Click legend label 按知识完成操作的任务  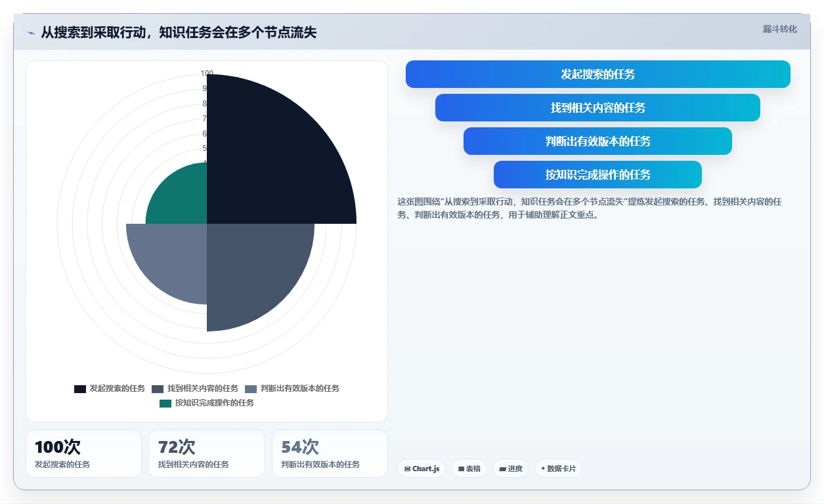[215, 404]
